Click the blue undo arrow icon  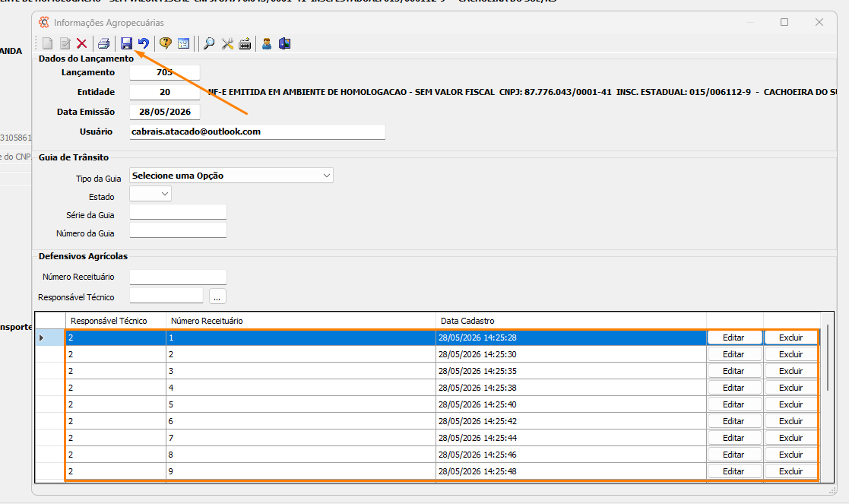[144, 43]
